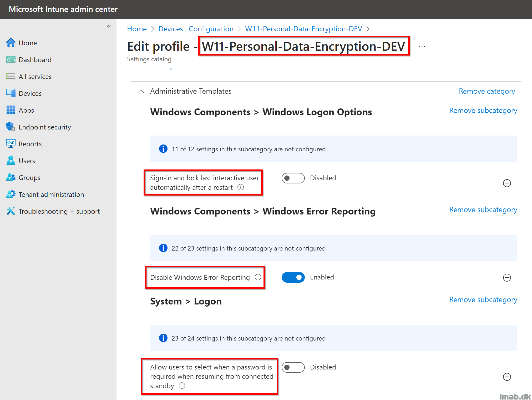Click the Endpoint security shield icon
The height and width of the screenshot is (400, 532).
click(11, 127)
